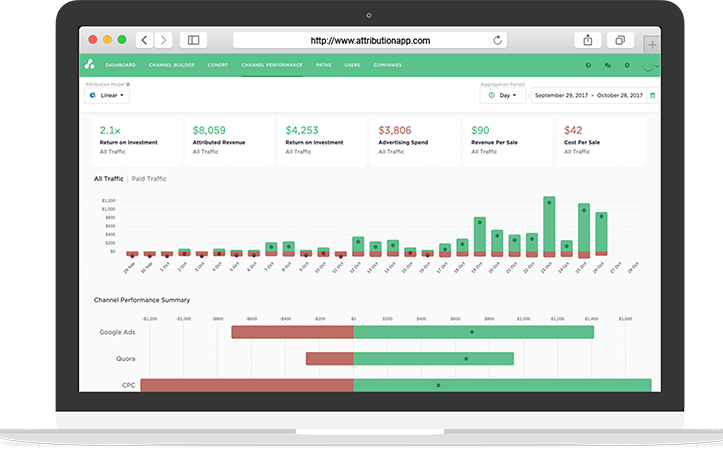Image resolution: width=723 pixels, height=450 pixels.
Task: Add a new browser tab
Action: [x=652, y=45]
